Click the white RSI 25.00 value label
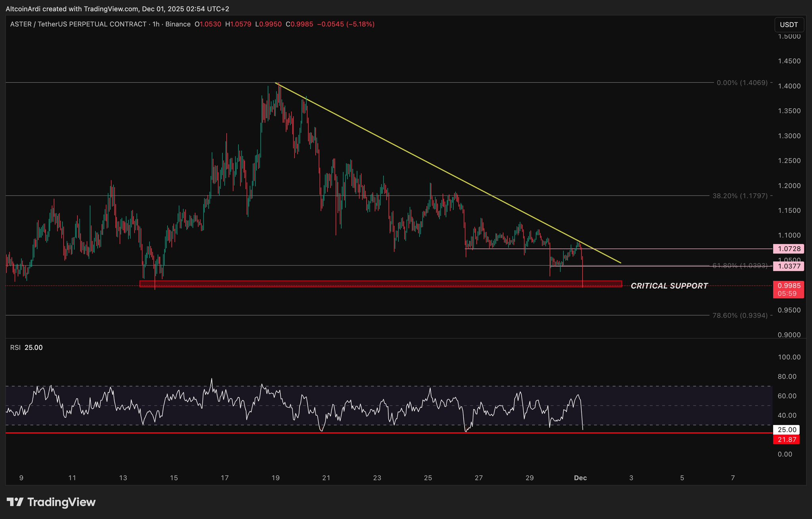812x519 pixels. click(x=786, y=430)
